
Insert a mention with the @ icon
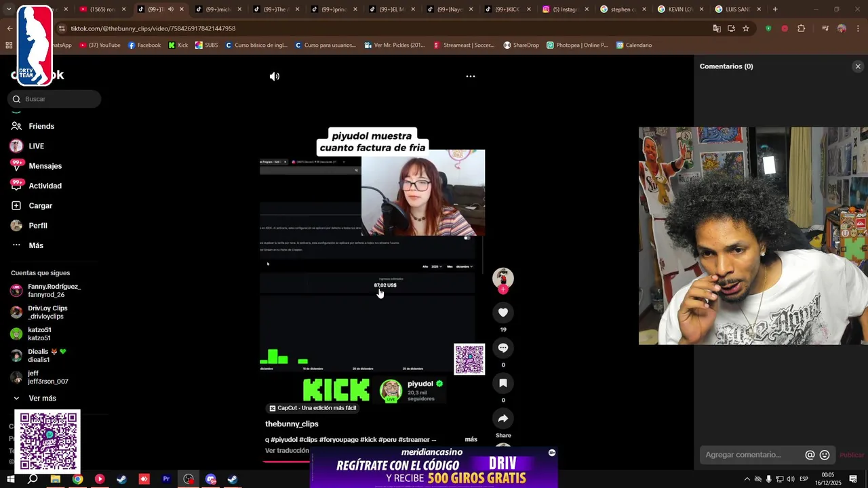point(810,455)
